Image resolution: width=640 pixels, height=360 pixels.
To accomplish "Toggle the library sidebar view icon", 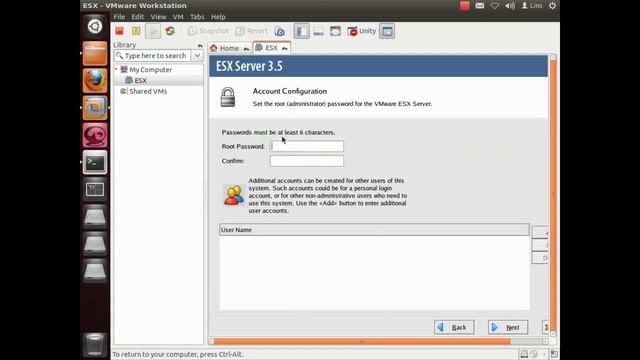I will click(x=301, y=31).
